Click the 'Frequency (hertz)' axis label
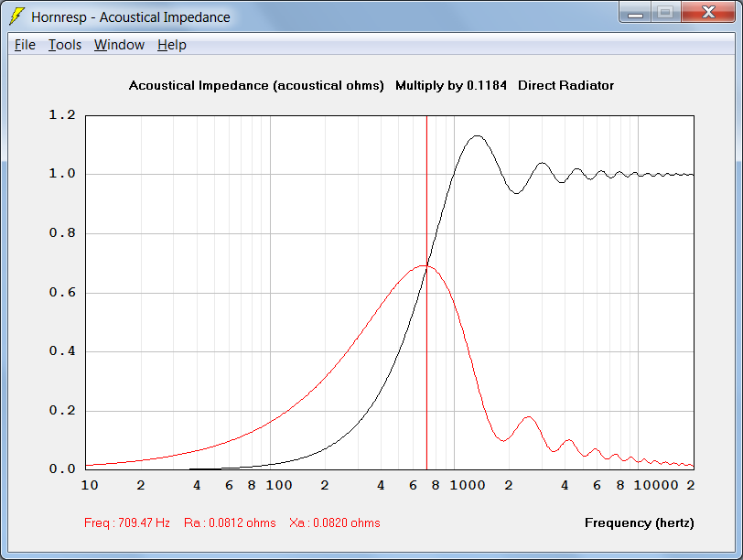This screenshot has width=743, height=560. [x=640, y=522]
